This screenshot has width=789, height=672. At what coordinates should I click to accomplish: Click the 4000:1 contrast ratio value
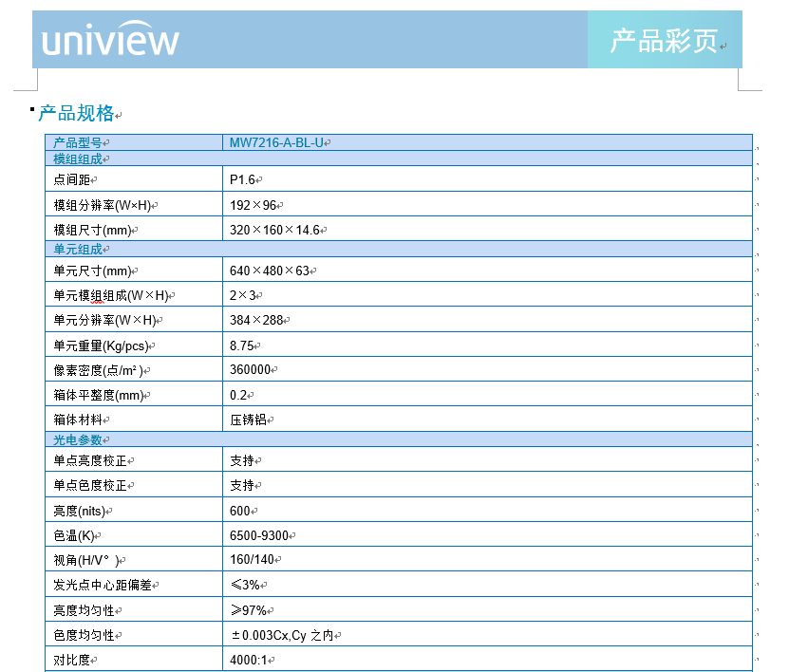tap(249, 660)
